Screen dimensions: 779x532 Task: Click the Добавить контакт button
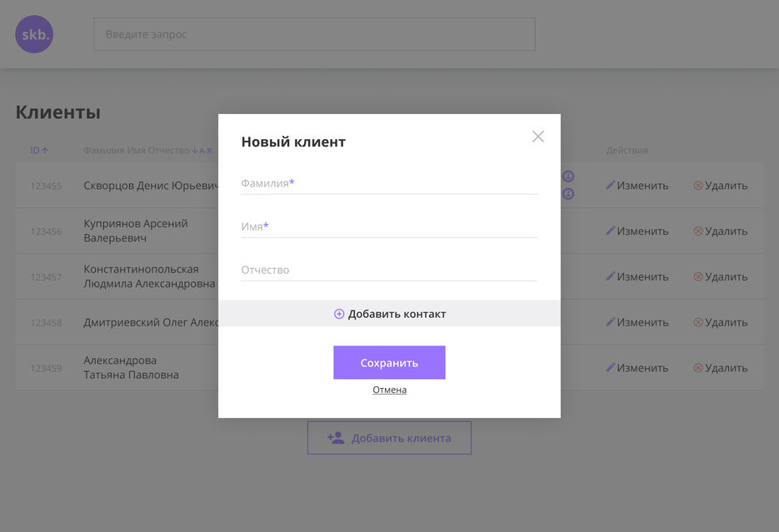tap(390, 314)
